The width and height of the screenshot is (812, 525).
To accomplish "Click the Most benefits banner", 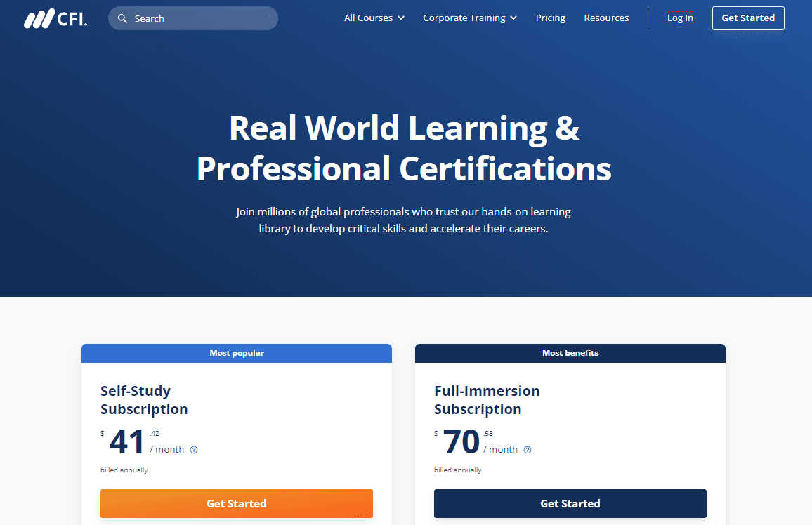I will tap(570, 353).
